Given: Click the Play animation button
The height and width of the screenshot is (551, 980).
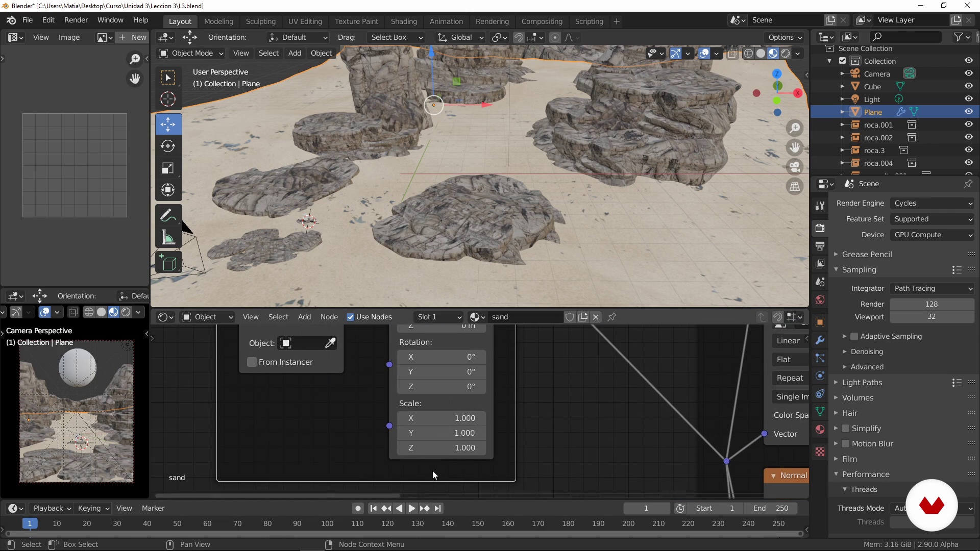Looking at the screenshot, I should 411,508.
